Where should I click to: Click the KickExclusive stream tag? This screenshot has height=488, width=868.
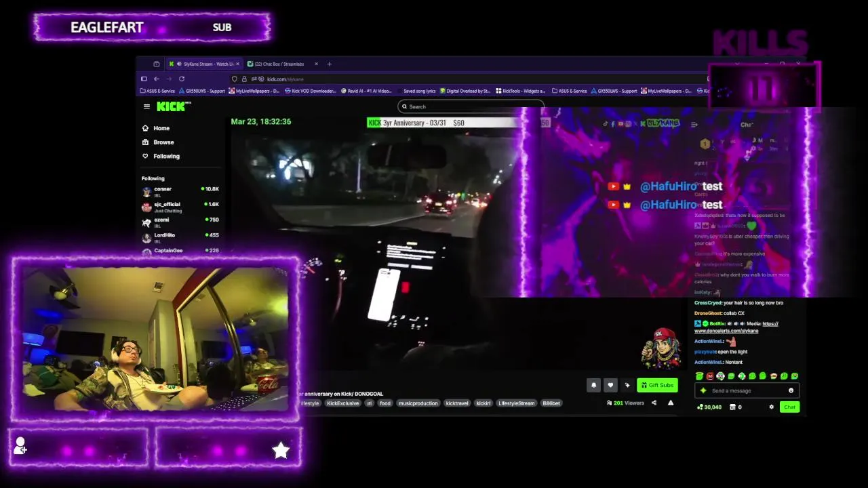[342, 403]
